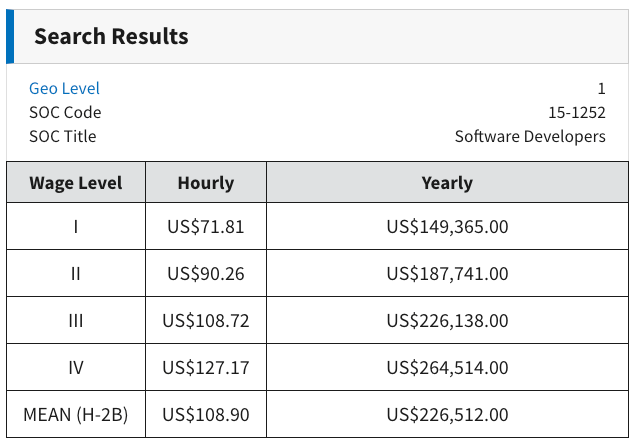Screen dimensions: 633x445
Task: Click the Geo Level value 1
Action: tap(602, 88)
